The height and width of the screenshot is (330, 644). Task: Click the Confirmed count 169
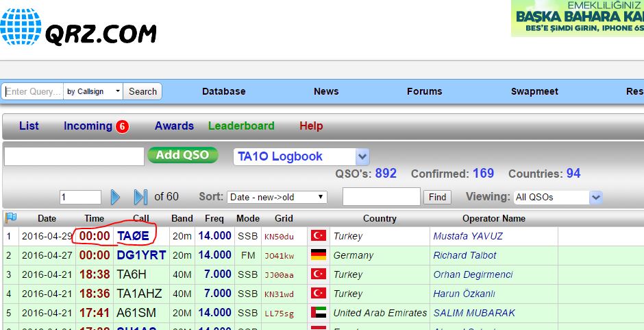[483, 173]
